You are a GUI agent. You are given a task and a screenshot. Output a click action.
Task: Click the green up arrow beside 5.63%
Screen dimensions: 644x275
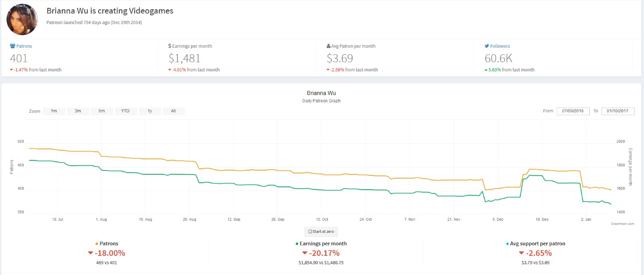pos(486,70)
